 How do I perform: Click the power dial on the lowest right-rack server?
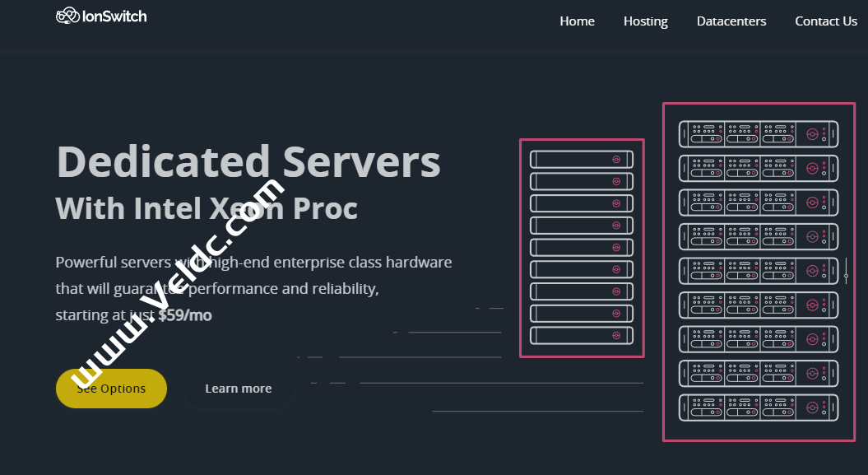click(x=813, y=407)
